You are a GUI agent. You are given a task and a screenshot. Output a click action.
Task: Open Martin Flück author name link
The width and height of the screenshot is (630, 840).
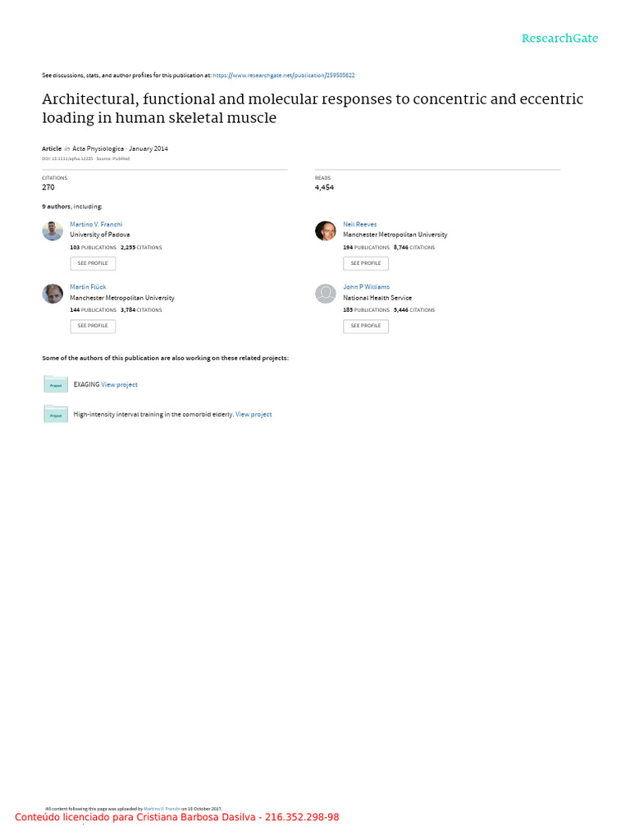point(88,287)
